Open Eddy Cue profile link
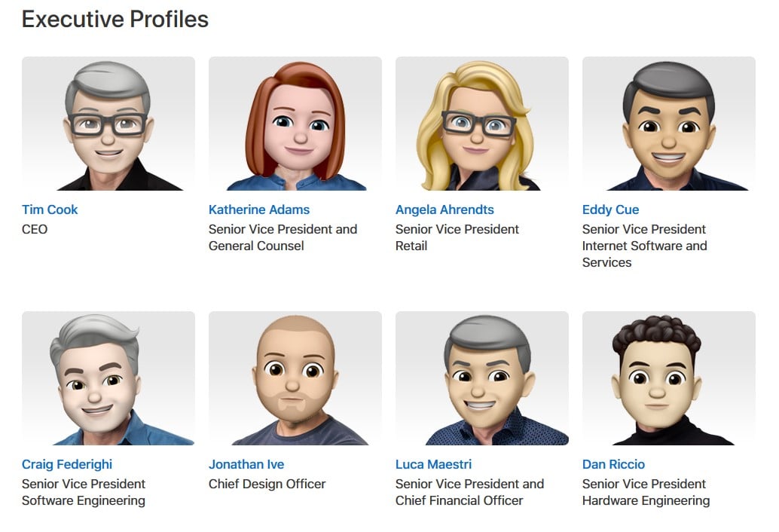 pyautogui.click(x=610, y=209)
